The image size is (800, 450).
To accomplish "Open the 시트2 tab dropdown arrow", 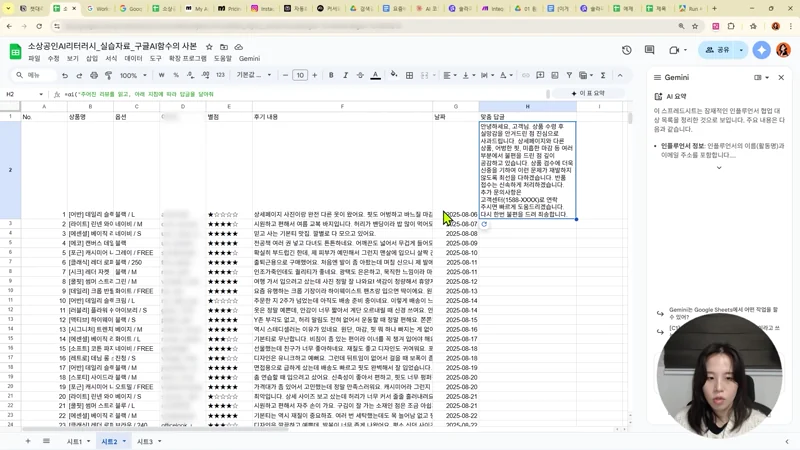I will coord(124,441).
